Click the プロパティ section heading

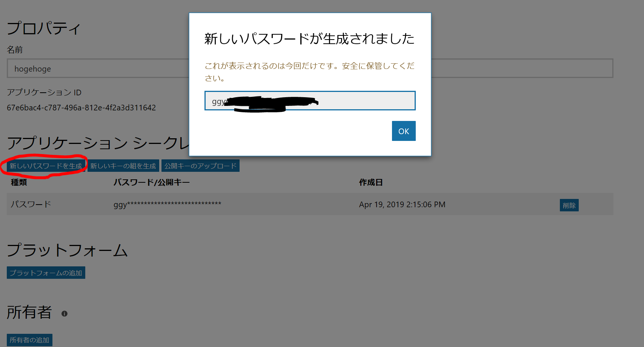tap(43, 28)
